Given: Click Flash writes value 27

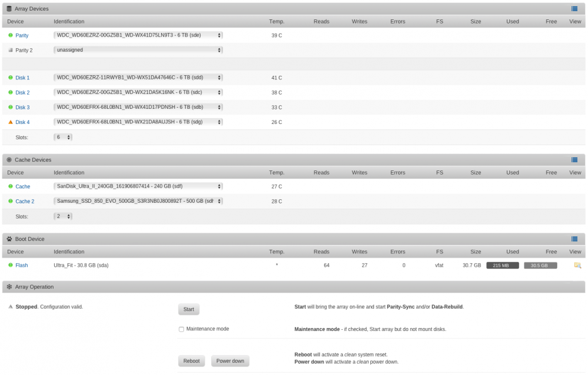Looking at the screenshot, I should point(365,265).
